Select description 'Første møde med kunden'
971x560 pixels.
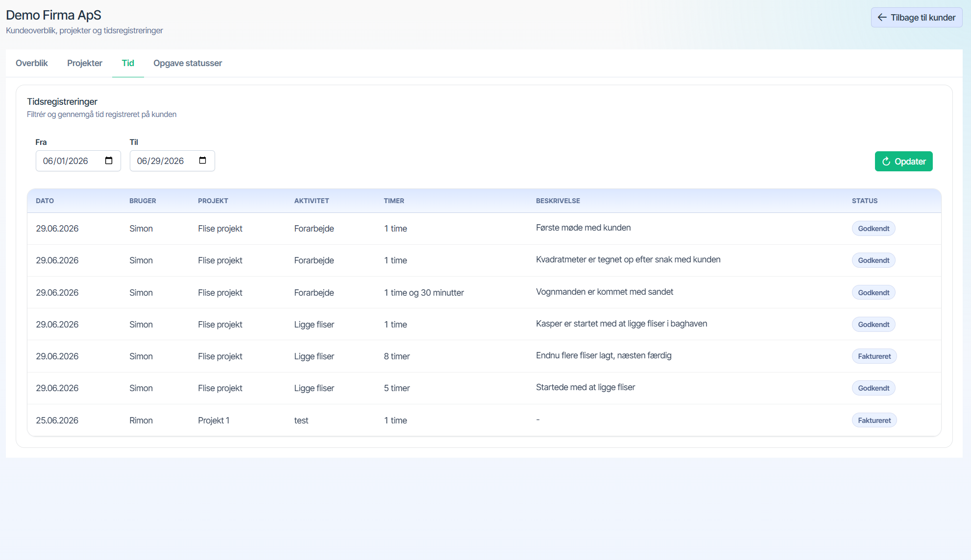pos(583,228)
